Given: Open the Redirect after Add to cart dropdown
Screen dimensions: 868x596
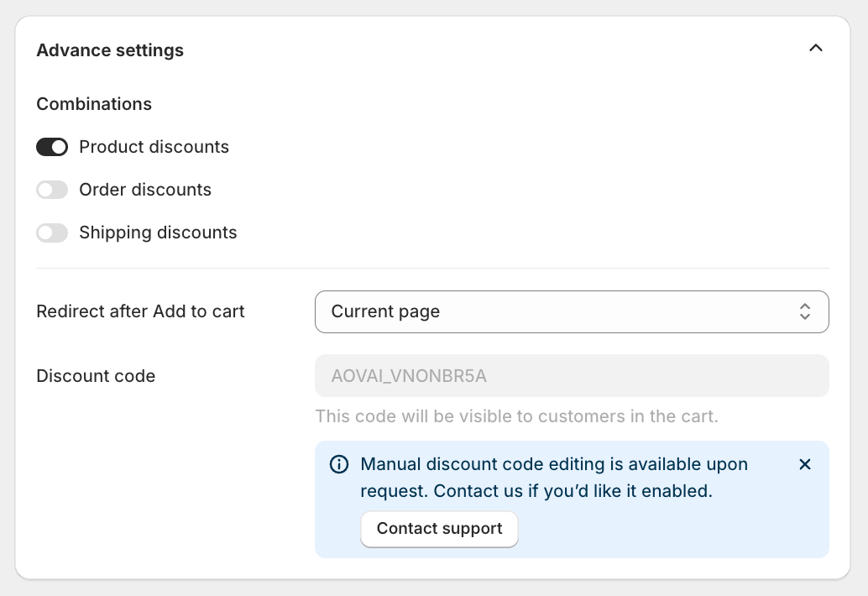Looking at the screenshot, I should [x=572, y=311].
